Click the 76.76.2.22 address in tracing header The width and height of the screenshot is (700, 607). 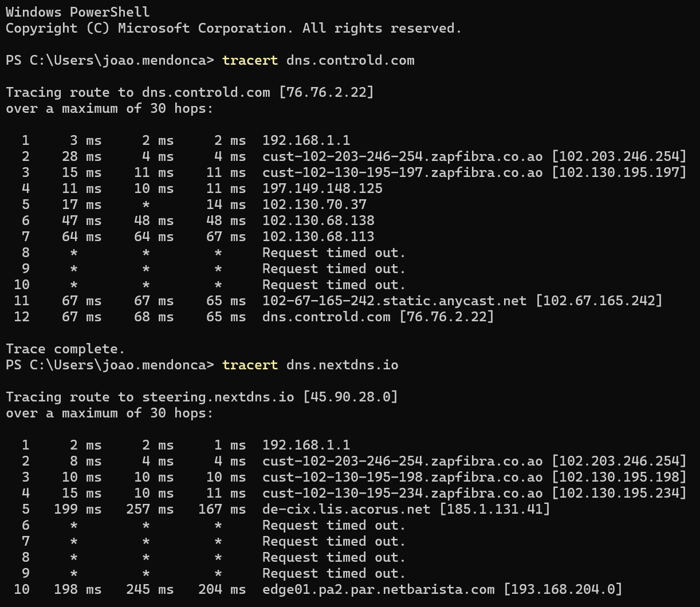[x=327, y=93]
